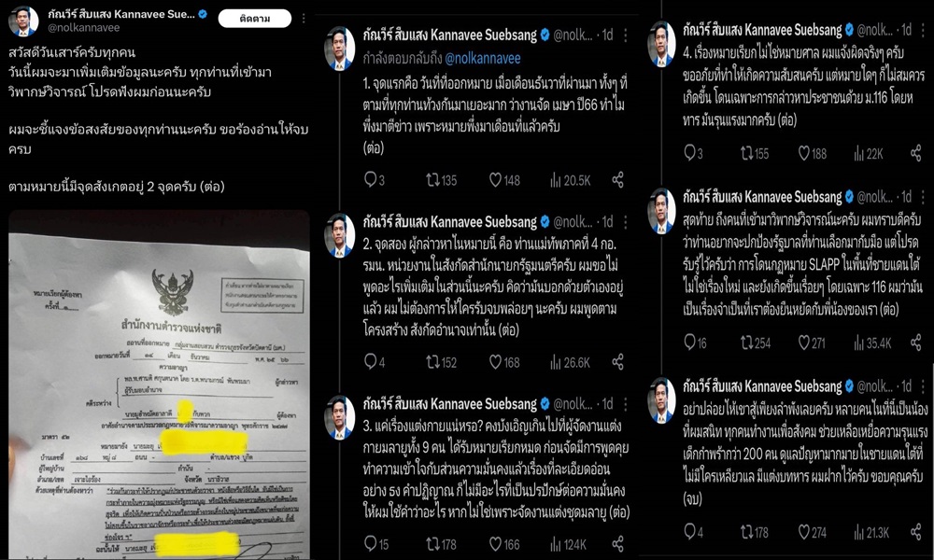View analytics showing 35.4K views
The width and height of the screenshot is (934, 560).
click(872, 343)
